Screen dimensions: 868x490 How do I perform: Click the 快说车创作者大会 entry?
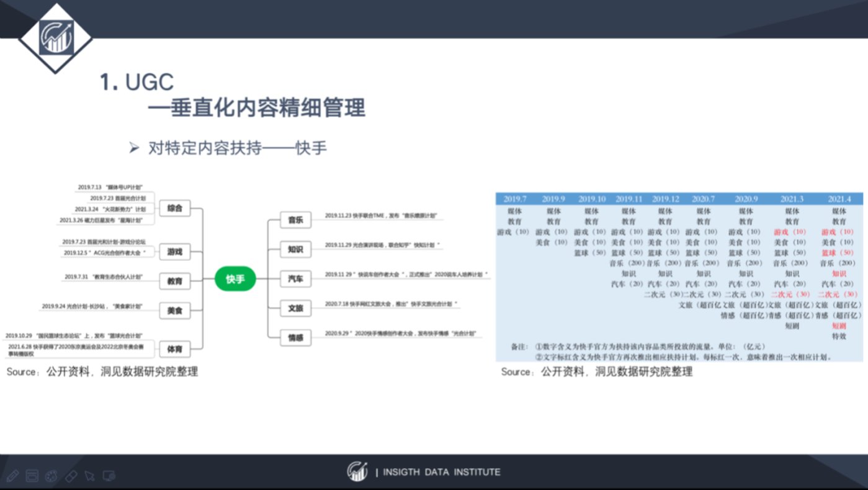pos(406,274)
